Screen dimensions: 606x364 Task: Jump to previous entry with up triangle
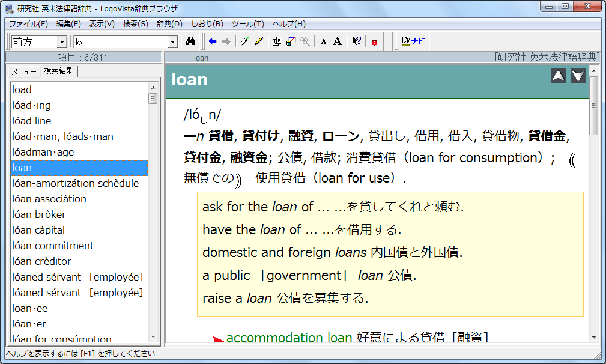coord(559,76)
